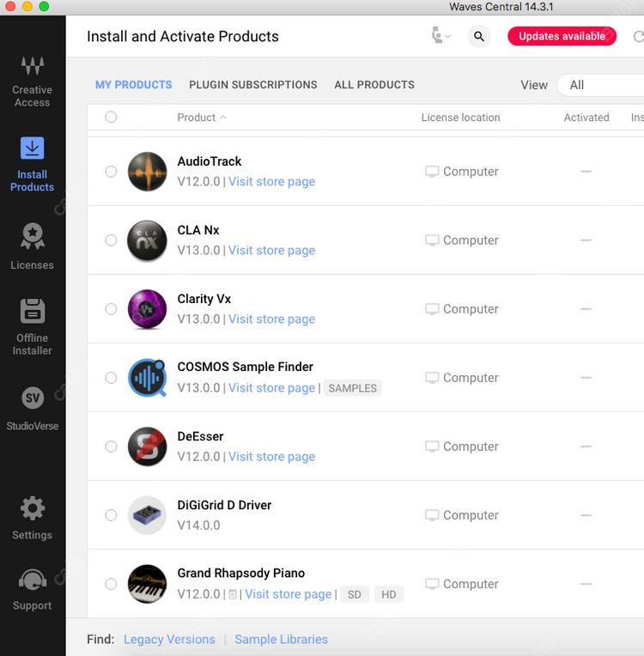
Task: Visit store page for CLA Nx
Action: click(271, 251)
